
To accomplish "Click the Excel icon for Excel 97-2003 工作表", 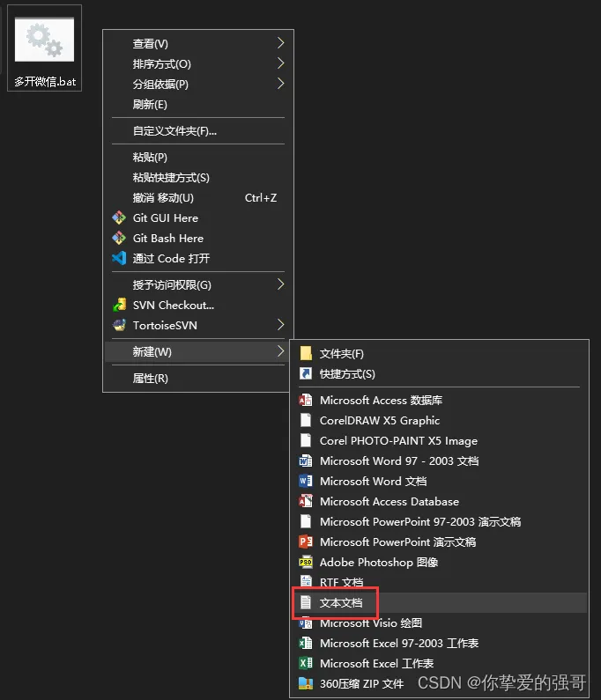I will (x=306, y=643).
